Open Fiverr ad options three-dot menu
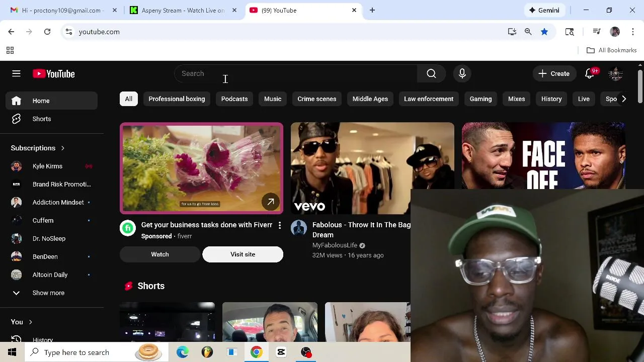 [x=280, y=225]
